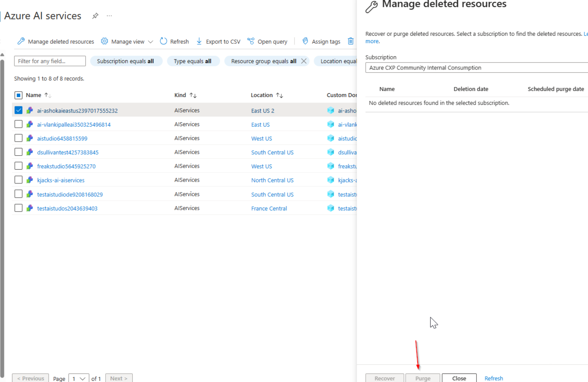Sort by the Kind column
This screenshot has width=588, height=382.
click(186, 95)
